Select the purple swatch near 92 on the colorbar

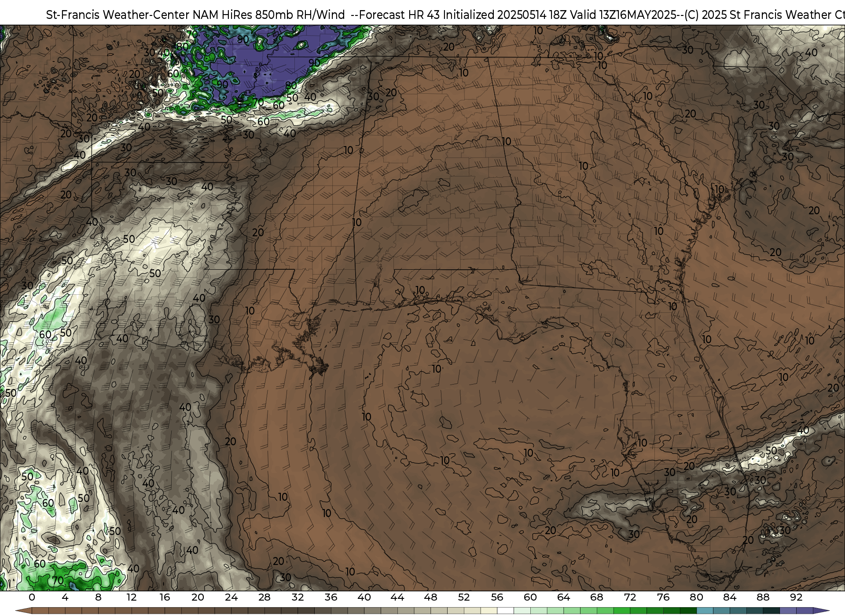pos(805,611)
